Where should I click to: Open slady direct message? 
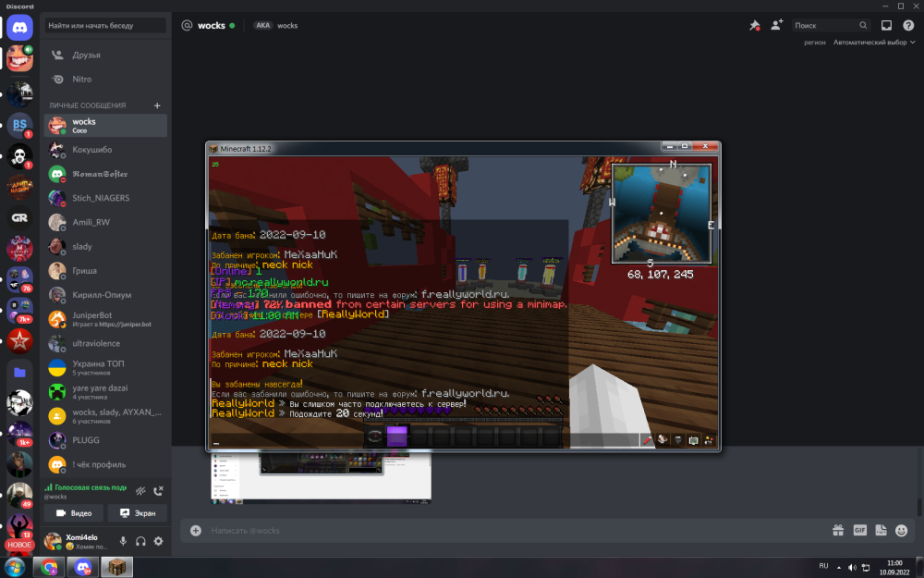[x=105, y=246]
